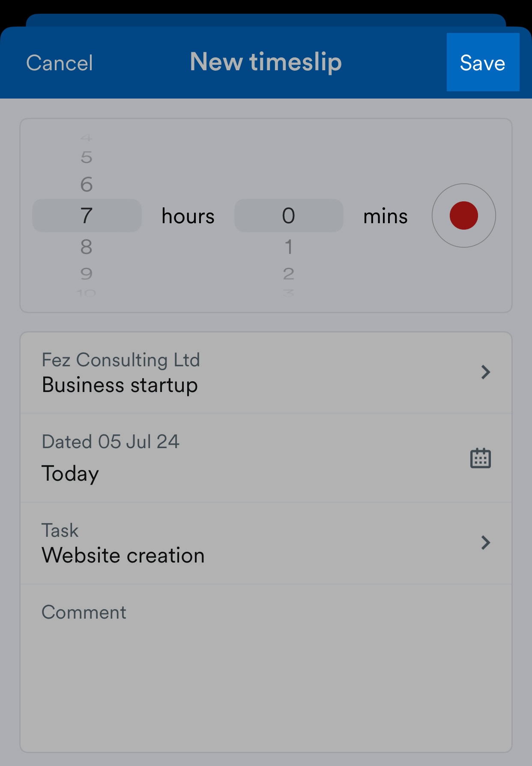Image resolution: width=532 pixels, height=766 pixels.
Task: Save the new timeslip
Action: coord(483,62)
